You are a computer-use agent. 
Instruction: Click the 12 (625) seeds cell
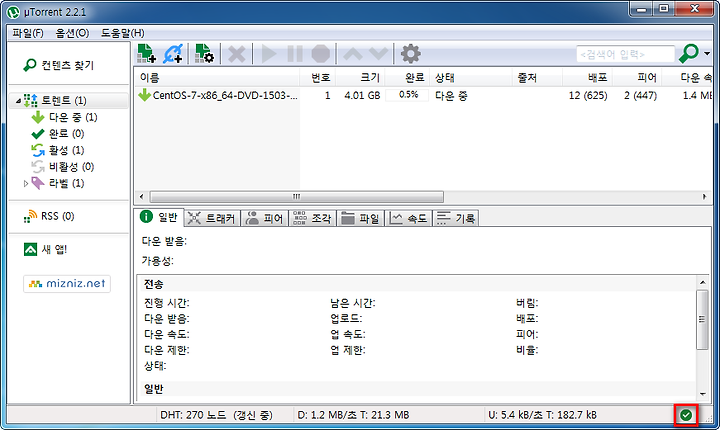pyautogui.click(x=588, y=96)
